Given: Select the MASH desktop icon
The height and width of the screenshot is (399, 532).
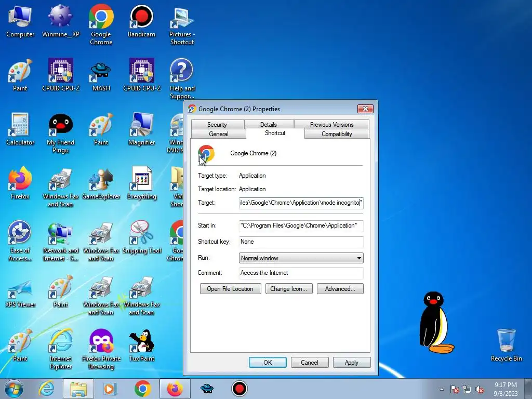Looking at the screenshot, I should pyautogui.click(x=101, y=76).
